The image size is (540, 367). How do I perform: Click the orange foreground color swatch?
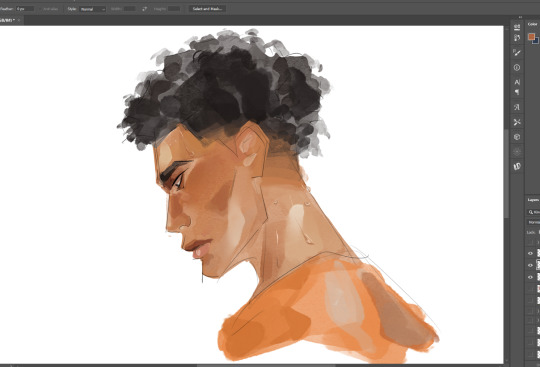[531, 36]
